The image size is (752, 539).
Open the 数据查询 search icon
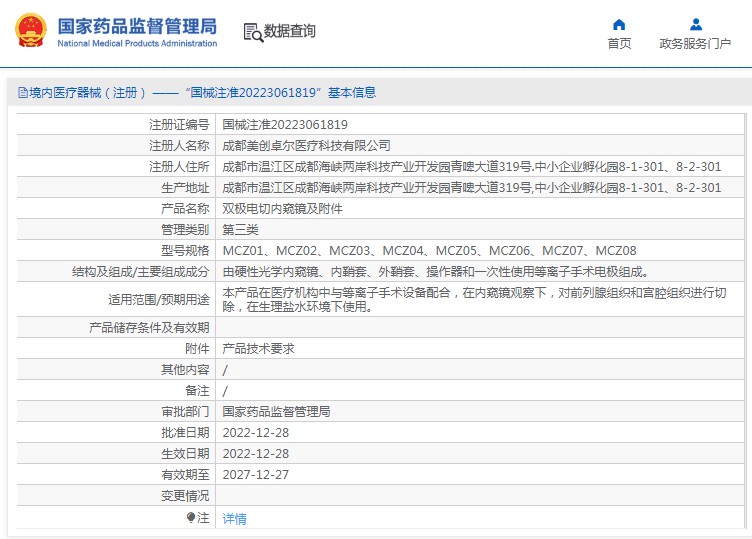[x=253, y=32]
